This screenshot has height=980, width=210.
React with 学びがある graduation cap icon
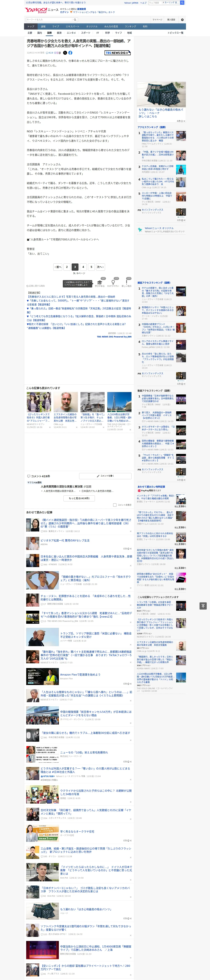click(x=100, y=282)
